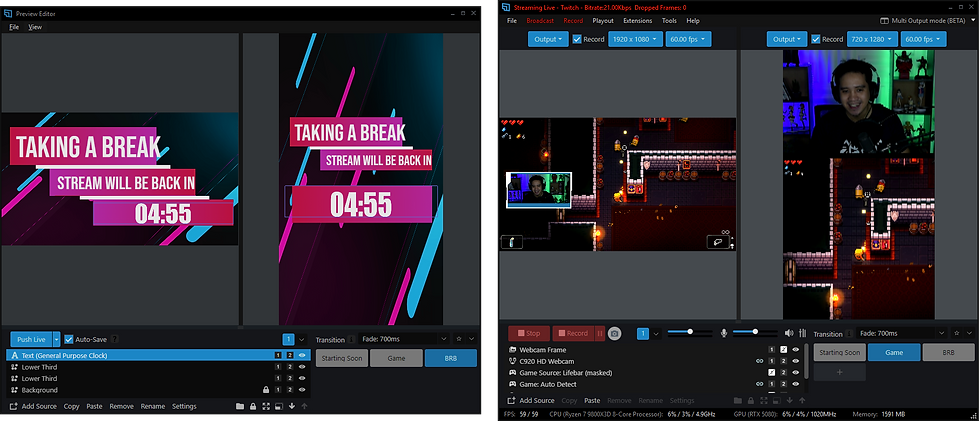Click the lock source icon in Preview Editor toolbar
Image resolution: width=980 pixels, height=421 pixels.
[x=252, y=406]
